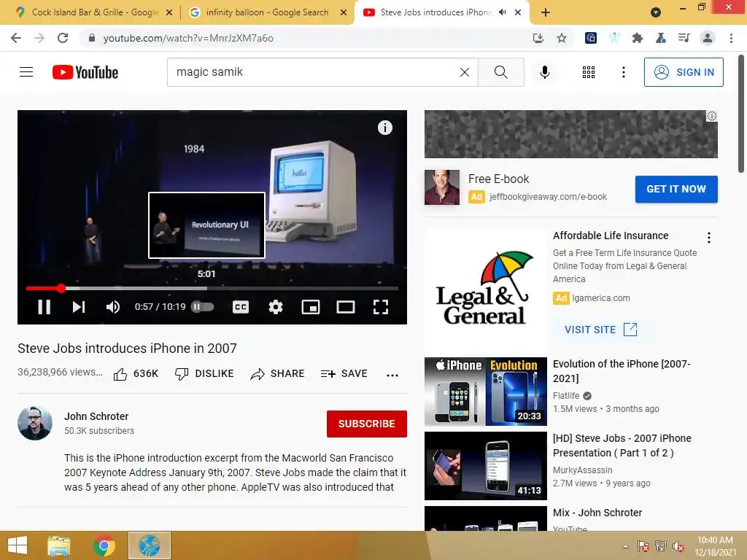Click GET IT NOW ad button
Screen dimensions: 747x560
[676, 189]
